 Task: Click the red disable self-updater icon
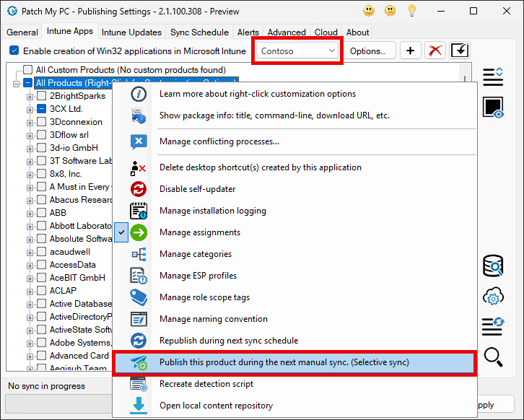[x=139, y=189]
